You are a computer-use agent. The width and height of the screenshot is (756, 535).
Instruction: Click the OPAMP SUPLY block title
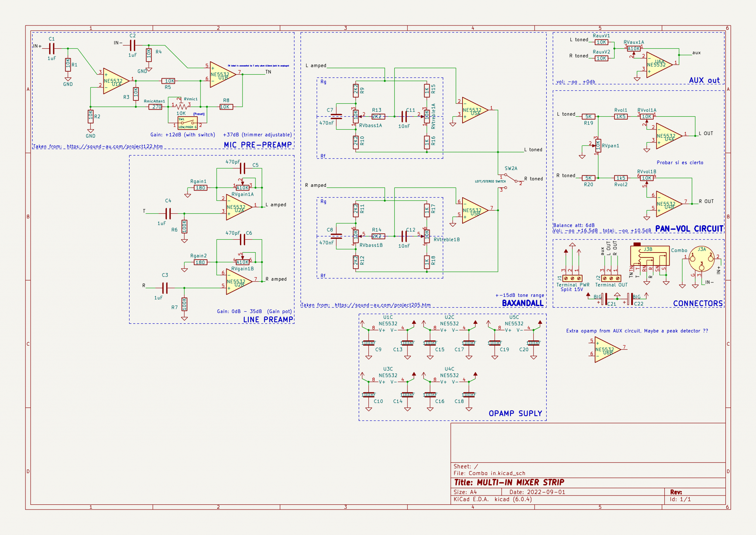(515, 414)
